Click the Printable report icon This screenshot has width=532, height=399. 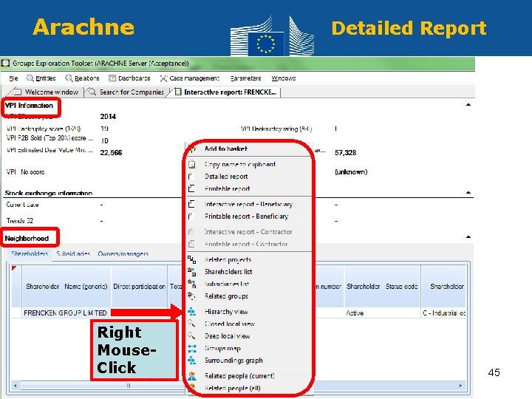coord(191,188)
